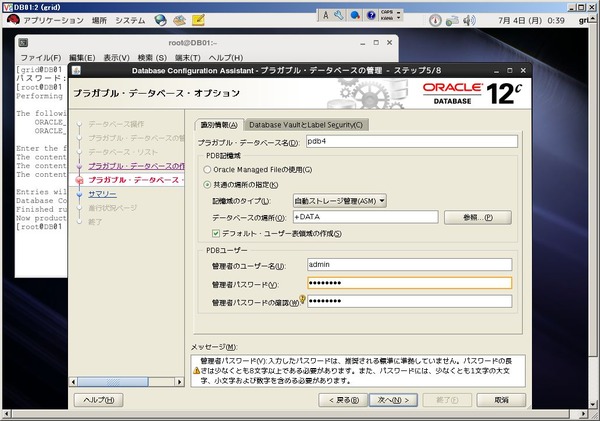The height and width of the screenshot is (421, 600).
Task: Click the pluggable database name field pdb4
Action: [x=412, y=141]
